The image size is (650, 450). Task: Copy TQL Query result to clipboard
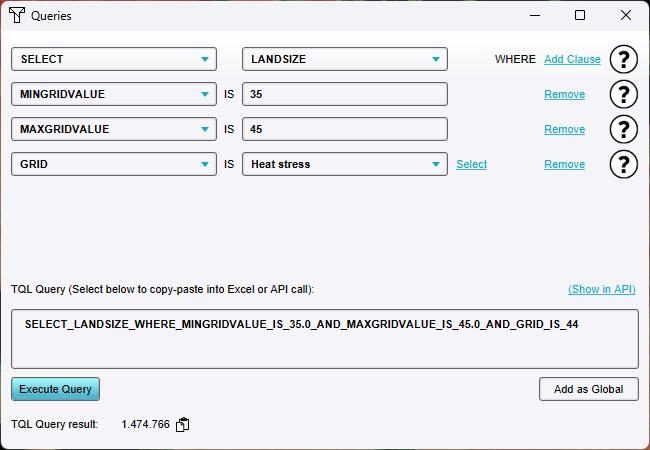182,425
